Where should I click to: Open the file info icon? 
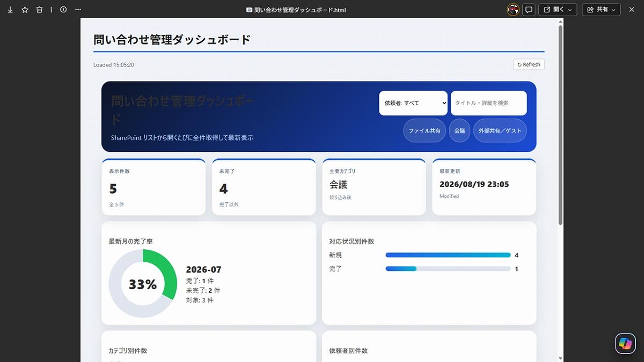63,10
